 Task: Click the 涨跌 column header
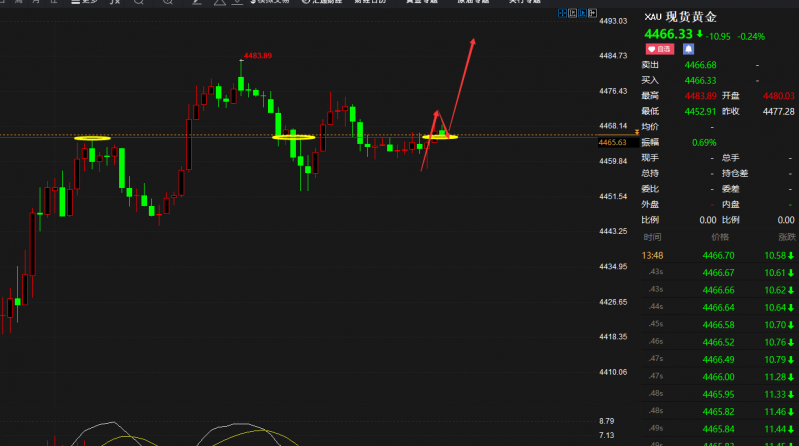[785, 237]
